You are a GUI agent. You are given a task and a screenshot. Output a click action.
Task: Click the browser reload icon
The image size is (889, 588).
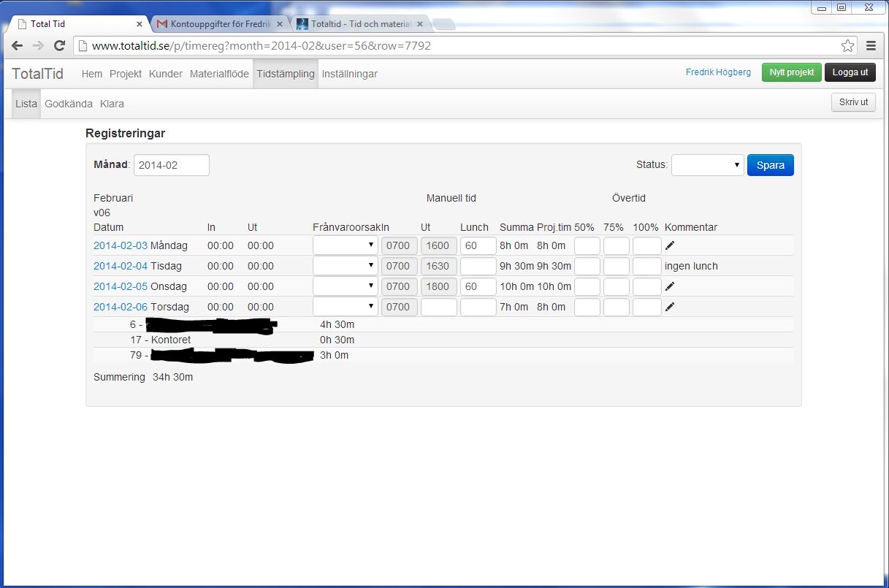click(x=60, y=46)
